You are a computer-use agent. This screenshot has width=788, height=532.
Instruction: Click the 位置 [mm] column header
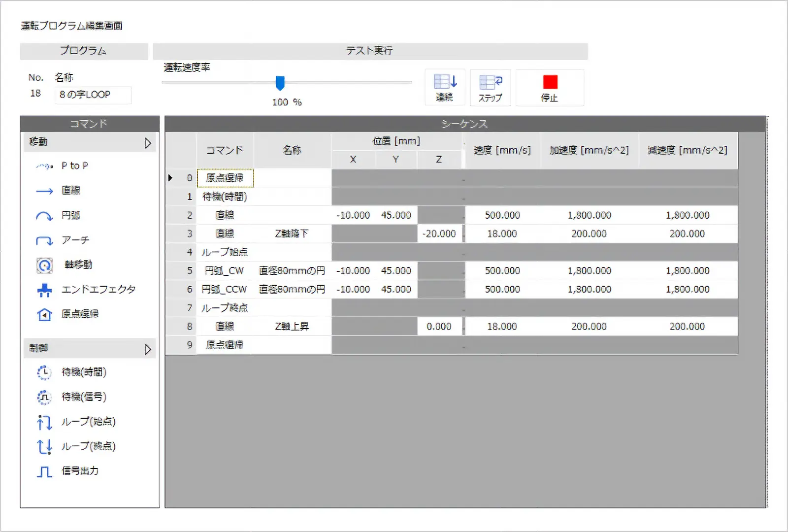pyautogui.click(x=396, y=141)
